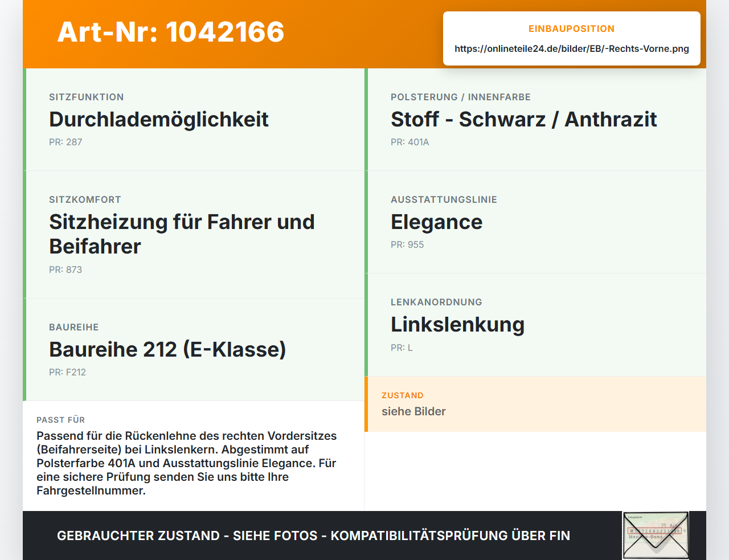729x560 pixels.
Task: Click the EINBAUPOSITION label
Action: click(571, 28)
